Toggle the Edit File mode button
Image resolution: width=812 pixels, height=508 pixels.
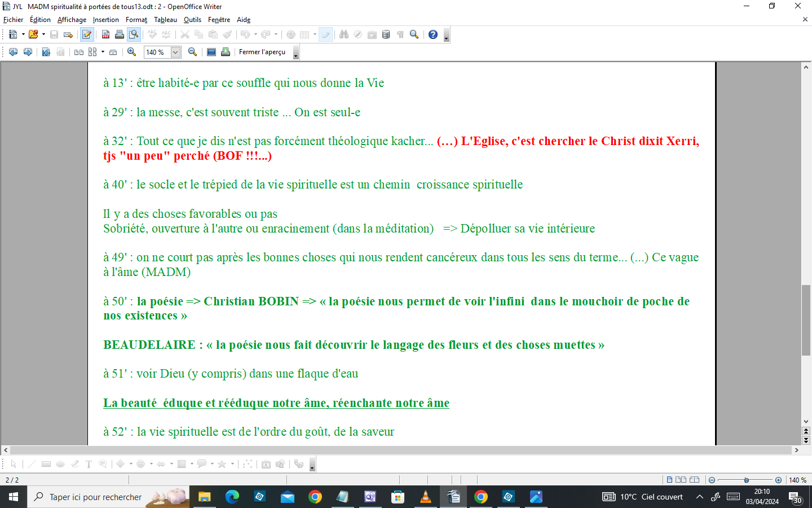coord(86,34)
